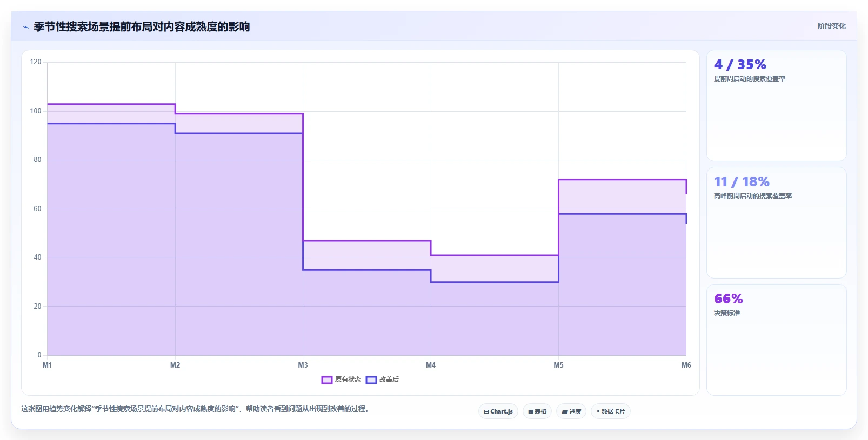The width and height of the screenshot is (868, 440).
Task: Click the 提前周启动的搜索覆盖率 card label
Action: coord(750,79)
